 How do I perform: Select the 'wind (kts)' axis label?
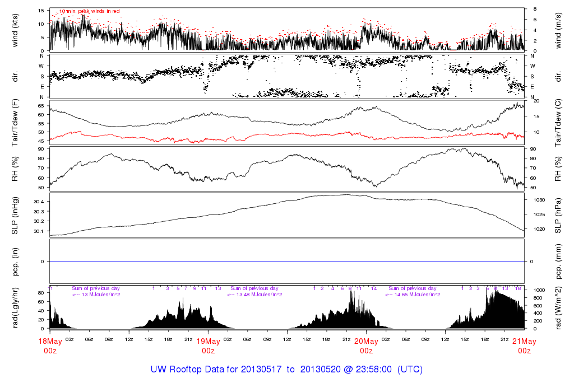pyautogui.click(x=15, y=30)
